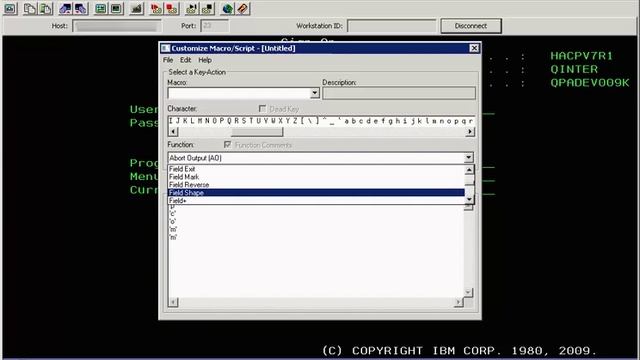The image size is (640, 360).
Task: Stop macro recording with red square icon
Action: tap(172, 9)
